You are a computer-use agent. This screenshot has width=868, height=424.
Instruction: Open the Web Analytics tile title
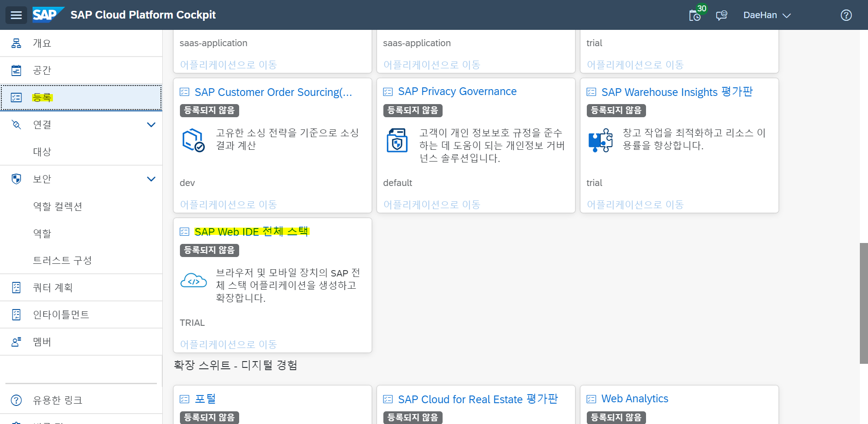[x=635, y=399]
